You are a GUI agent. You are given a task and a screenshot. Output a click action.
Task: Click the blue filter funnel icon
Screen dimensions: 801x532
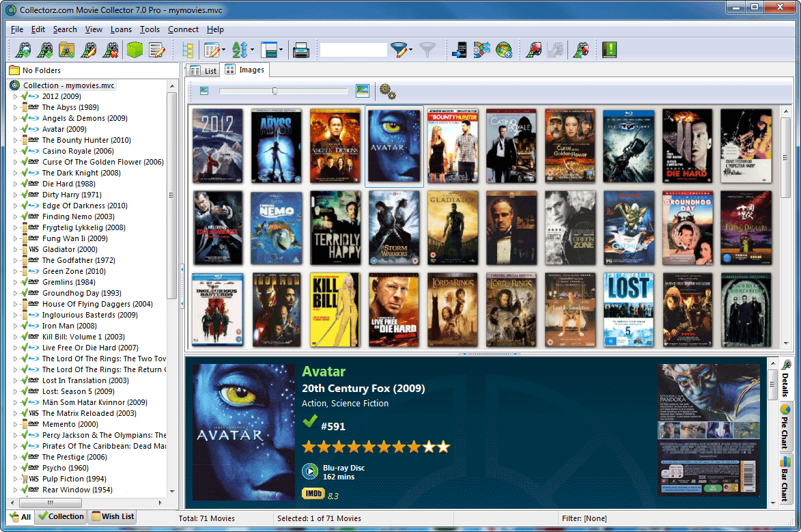(398, 50)
